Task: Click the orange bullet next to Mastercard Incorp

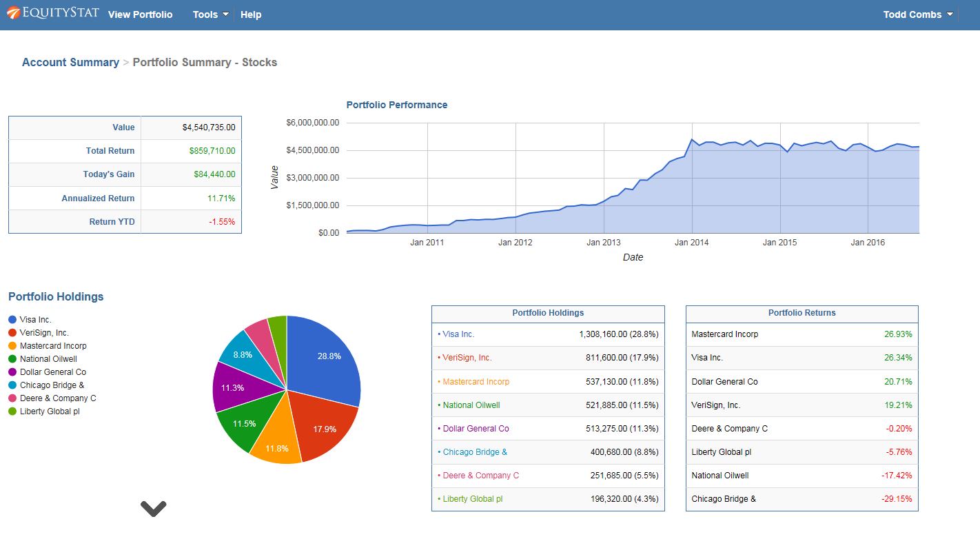Action: tap(12, 345)
